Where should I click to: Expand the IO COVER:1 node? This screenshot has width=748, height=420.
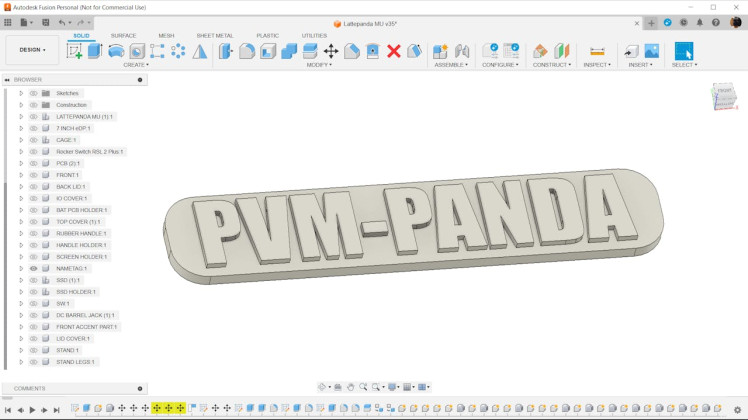click(x=21, y=199)
